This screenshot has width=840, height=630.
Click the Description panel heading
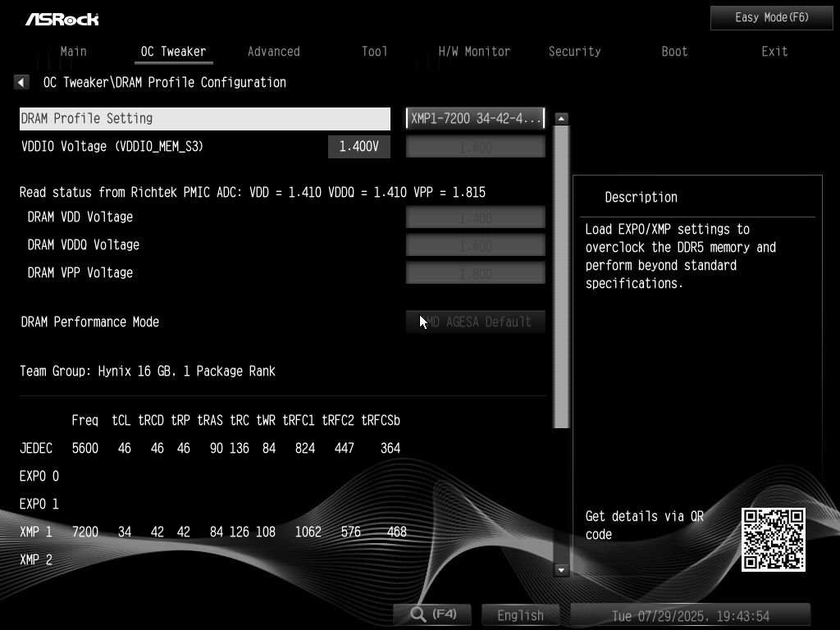pos(641,197)
